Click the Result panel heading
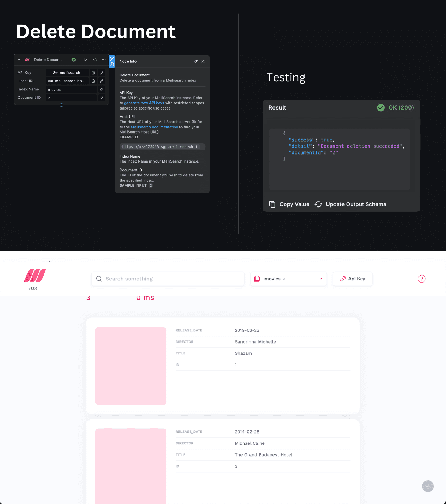The width and height of the screenshot is (446, 504). pyautogui.click(x=277, y=107)
